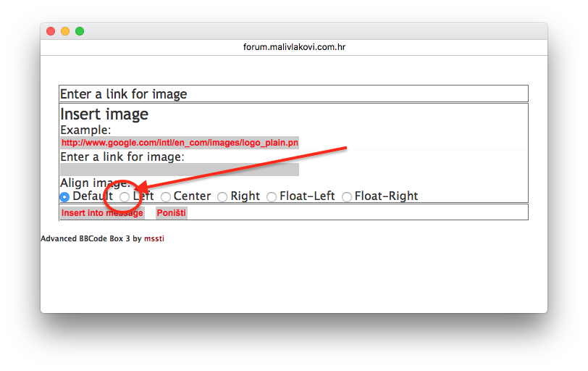Image resolution: width=588 pixels, height=371 pixels.
Task: Choose the Float-Left radio button
Action: [x=272, y=196]
